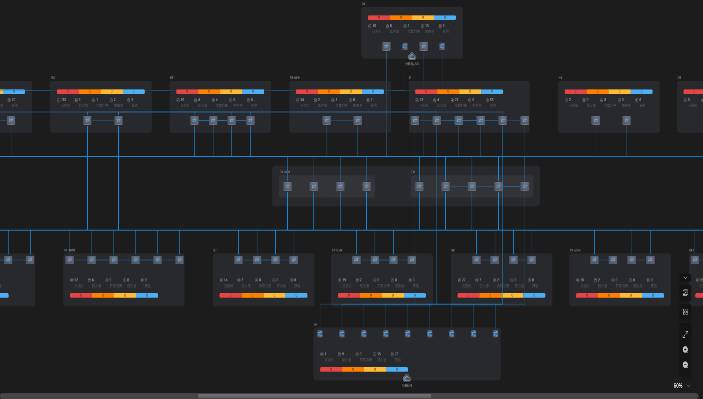Click the red segment of top group's status bar
The image size is (703, 399).
(379, 17)
